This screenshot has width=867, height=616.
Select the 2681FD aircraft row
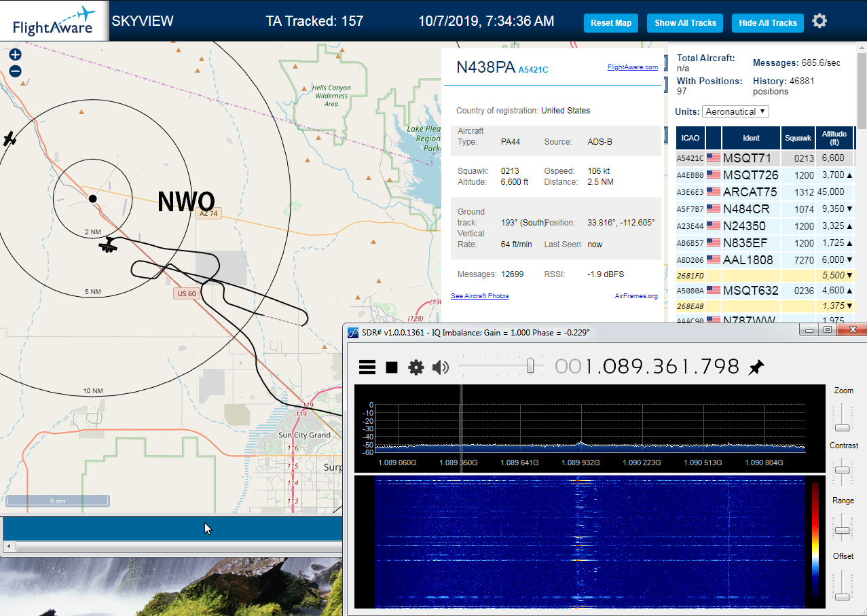click(x=764, y=276)
